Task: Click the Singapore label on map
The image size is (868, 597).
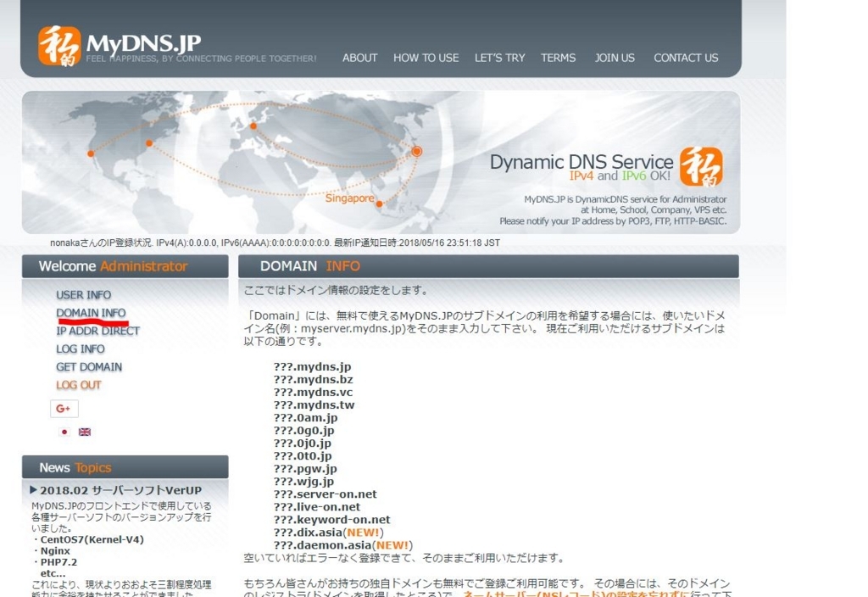Action: click(x=349, y=198)
